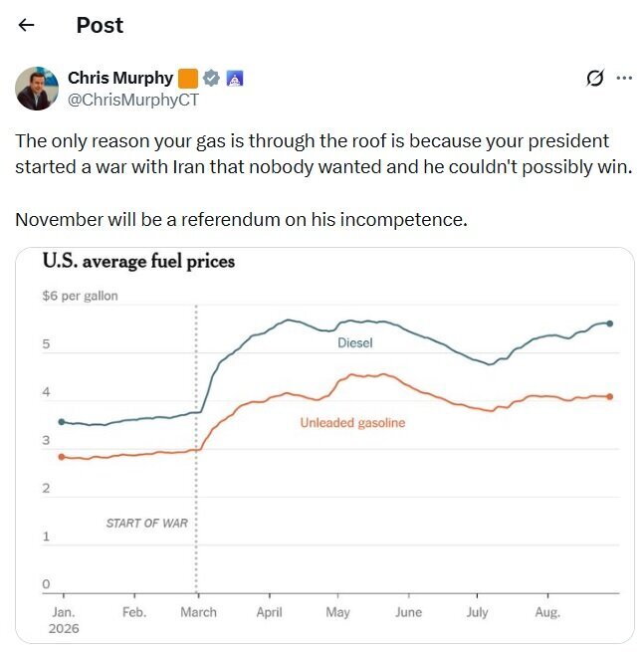This screenshot has height=652, width=644.
Task: Click the gray verified checkmark badge
Action: (211, 79)
